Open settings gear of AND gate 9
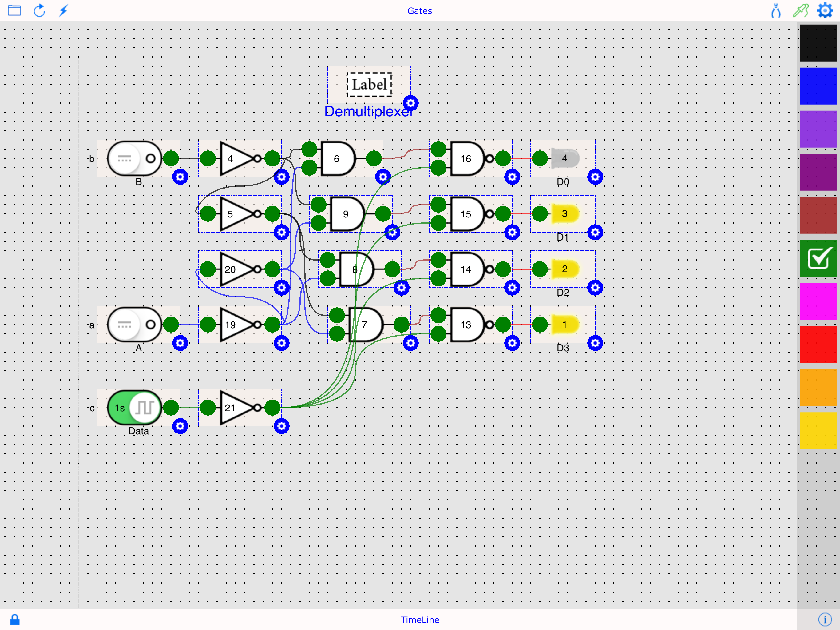Screen dimensions: 840x630 (x=392, y=232)
